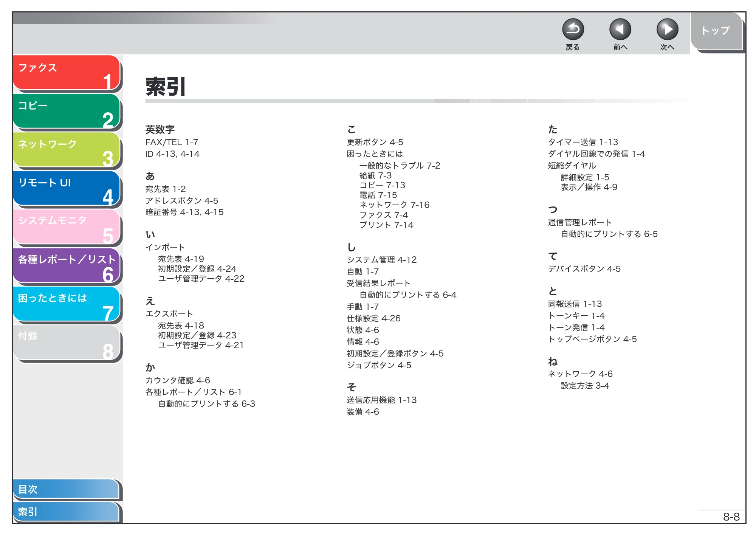Select index entry デバイスボタン 4-5

pyautogui.click(x=584, y=268)
